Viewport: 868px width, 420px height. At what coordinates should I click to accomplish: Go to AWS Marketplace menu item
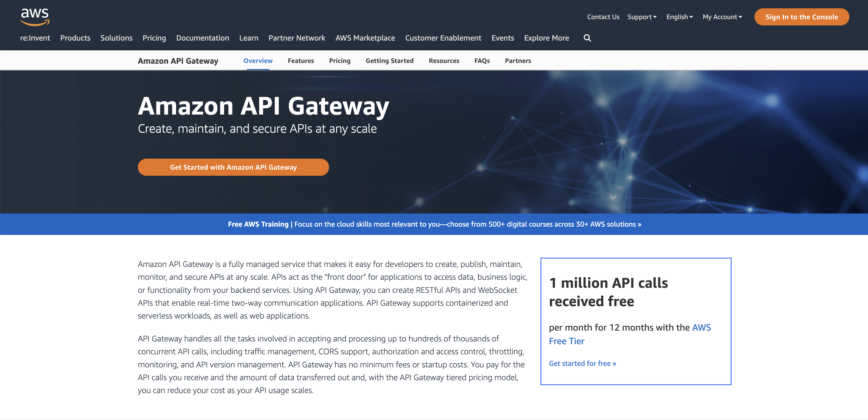pyautogui.click(x=365, y=38)
